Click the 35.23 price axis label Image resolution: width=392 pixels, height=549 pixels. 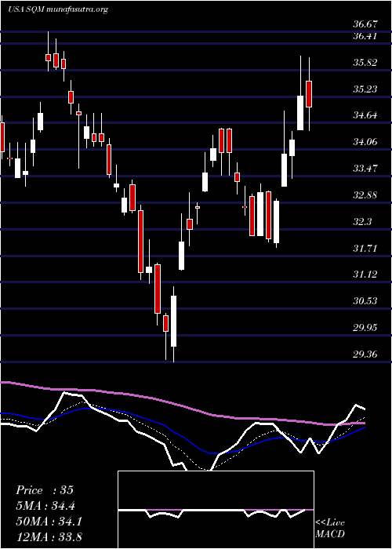(365, 89)
